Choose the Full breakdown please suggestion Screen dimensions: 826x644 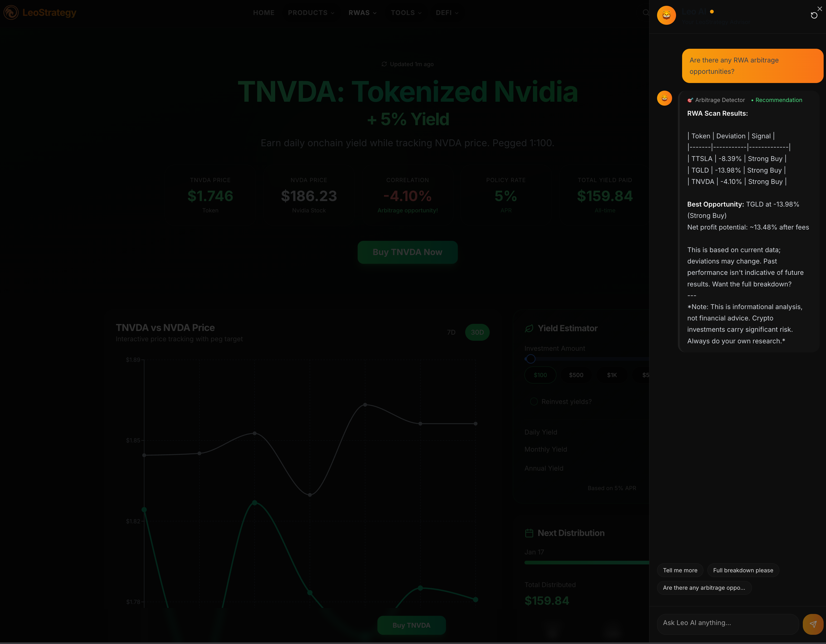pos(743,570)
